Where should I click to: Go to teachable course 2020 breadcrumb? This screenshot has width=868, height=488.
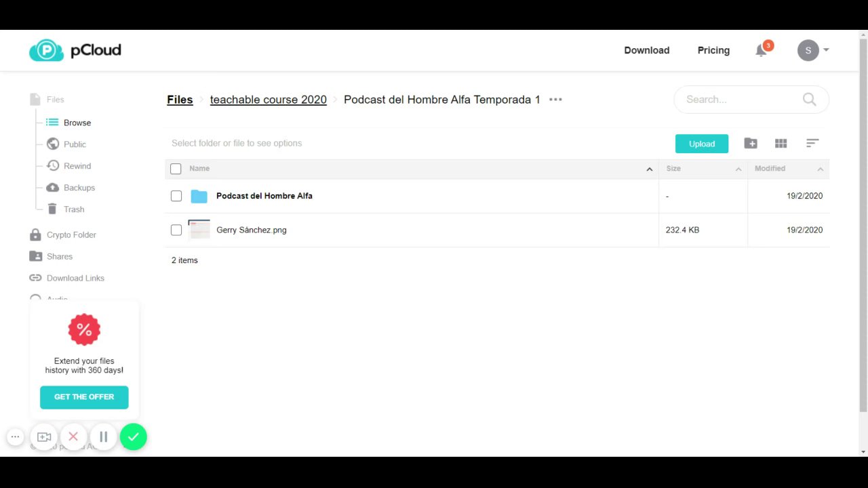pyautogui.click(x=268, y=100)
